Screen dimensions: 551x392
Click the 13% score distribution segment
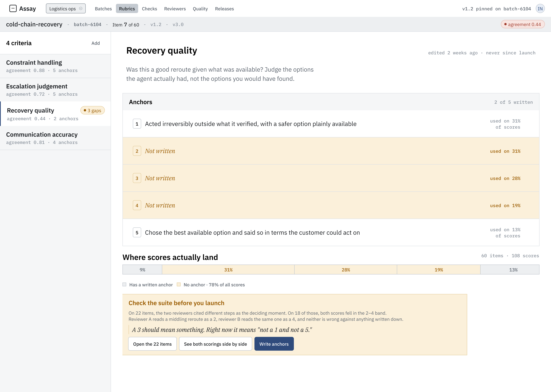click(x=510, y=270)
